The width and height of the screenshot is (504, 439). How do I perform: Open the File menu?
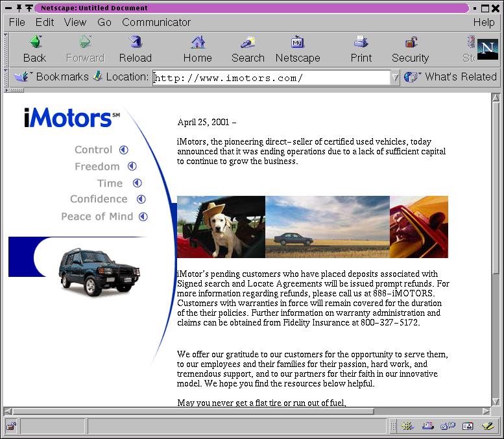(x=17, y=22)
